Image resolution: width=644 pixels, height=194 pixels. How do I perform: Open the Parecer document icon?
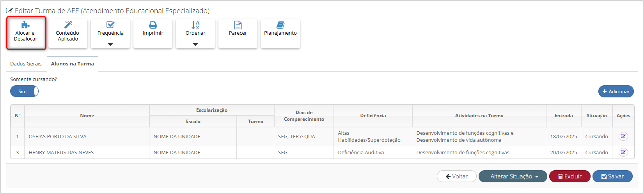coord(238,25)
